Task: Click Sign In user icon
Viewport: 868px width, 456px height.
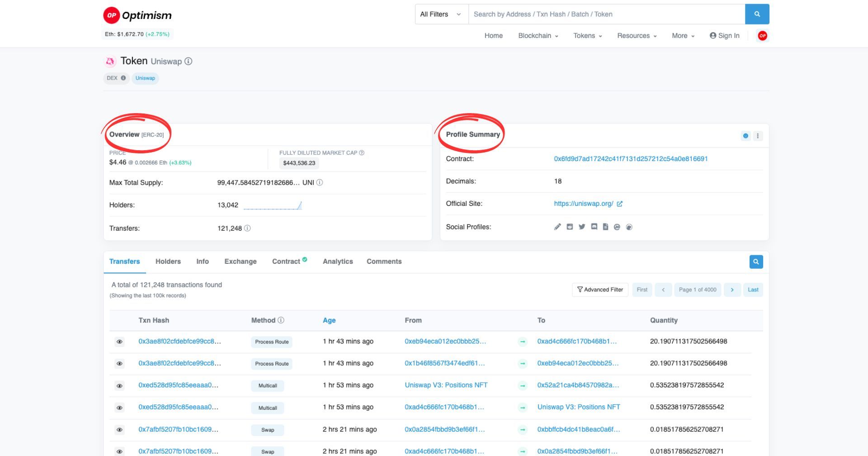Action: tap(713, 36)
